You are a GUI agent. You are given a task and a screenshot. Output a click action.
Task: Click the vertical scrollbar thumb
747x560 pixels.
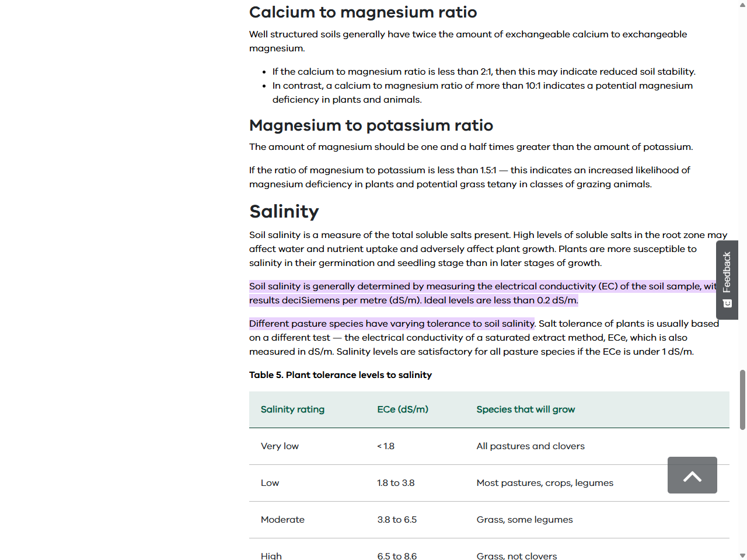tap(742, 400)
